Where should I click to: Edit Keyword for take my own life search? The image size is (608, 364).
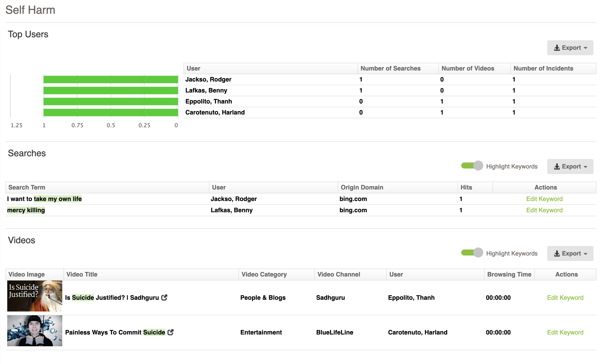544,199
